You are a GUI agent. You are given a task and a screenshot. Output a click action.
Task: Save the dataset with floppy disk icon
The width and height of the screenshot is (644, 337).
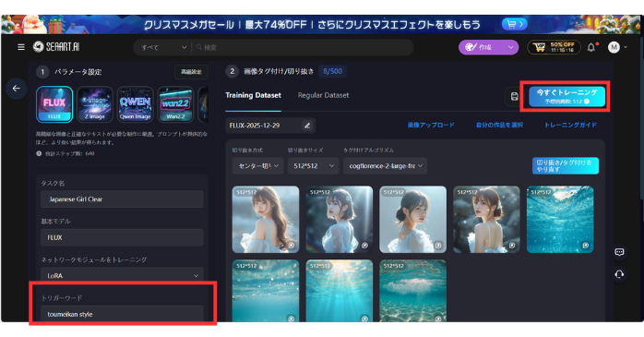click(x=514, y=97)
